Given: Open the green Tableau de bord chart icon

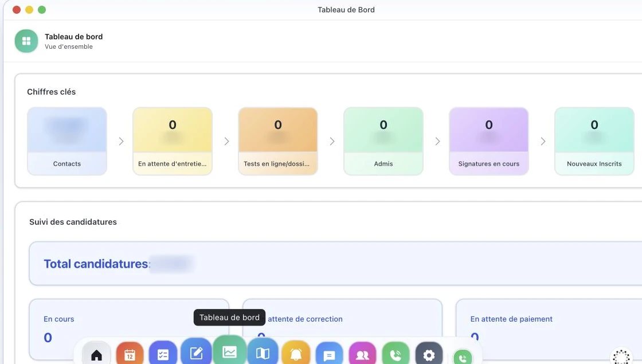Looking at the screenshot, I should click(x=230, y=350).
